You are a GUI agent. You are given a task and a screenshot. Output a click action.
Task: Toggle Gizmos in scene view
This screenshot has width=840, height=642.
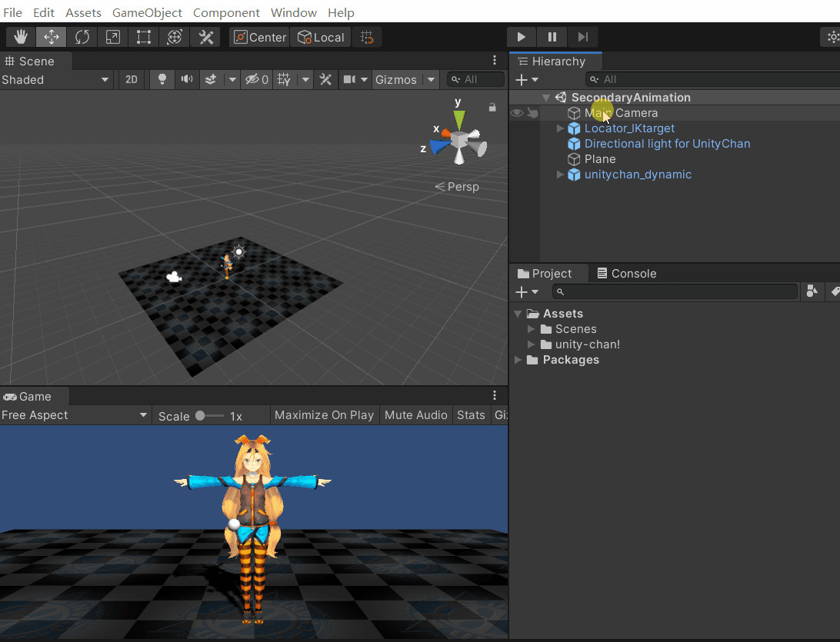point(396,80)
